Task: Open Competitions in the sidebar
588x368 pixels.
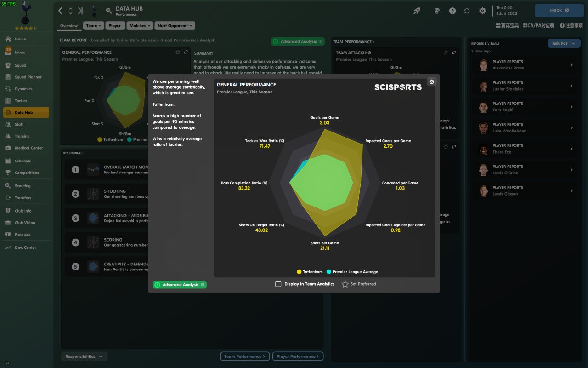Action: [26, 173]
